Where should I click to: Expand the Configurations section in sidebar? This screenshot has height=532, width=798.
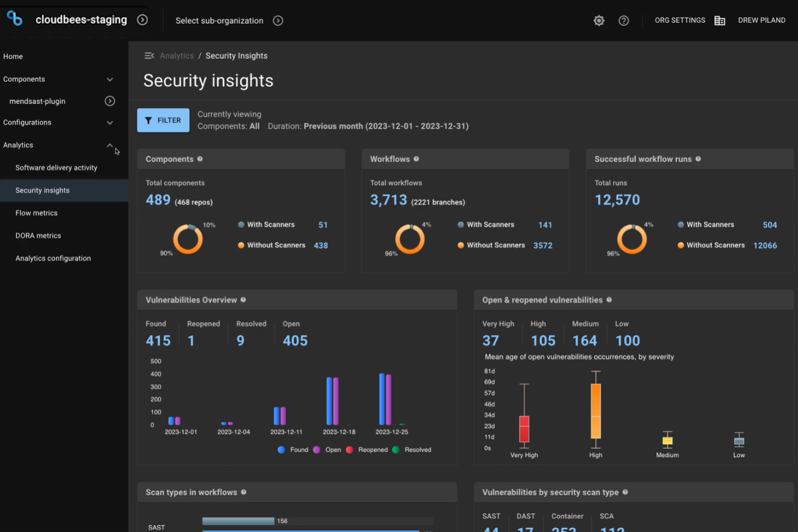[x=109, y=122]
